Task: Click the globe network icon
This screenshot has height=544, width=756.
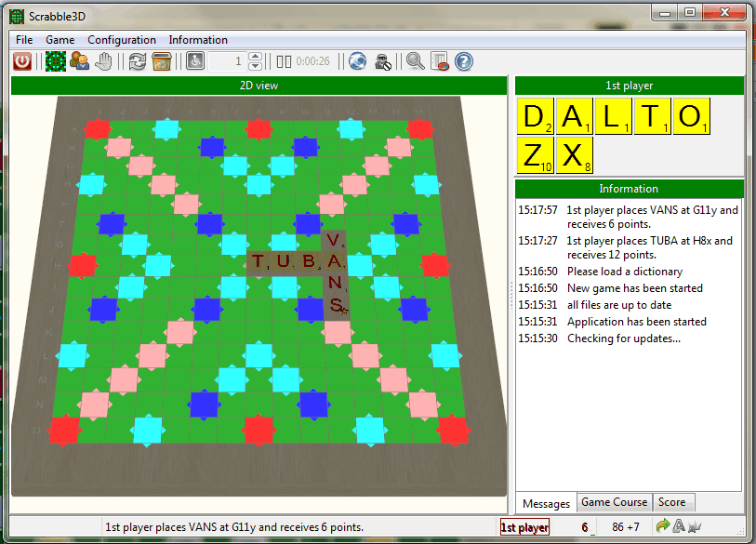Action: (x=357, y=61)
